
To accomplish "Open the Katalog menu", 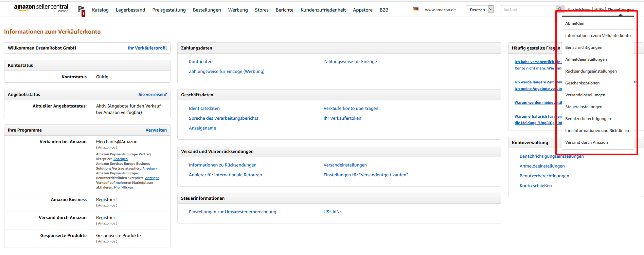I will pyautogui.click(x=100, y=10).
